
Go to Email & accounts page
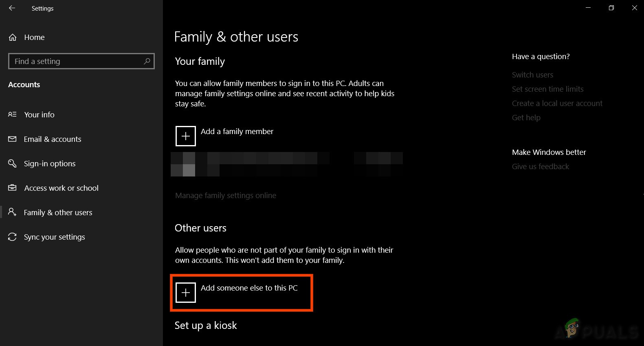53,139
